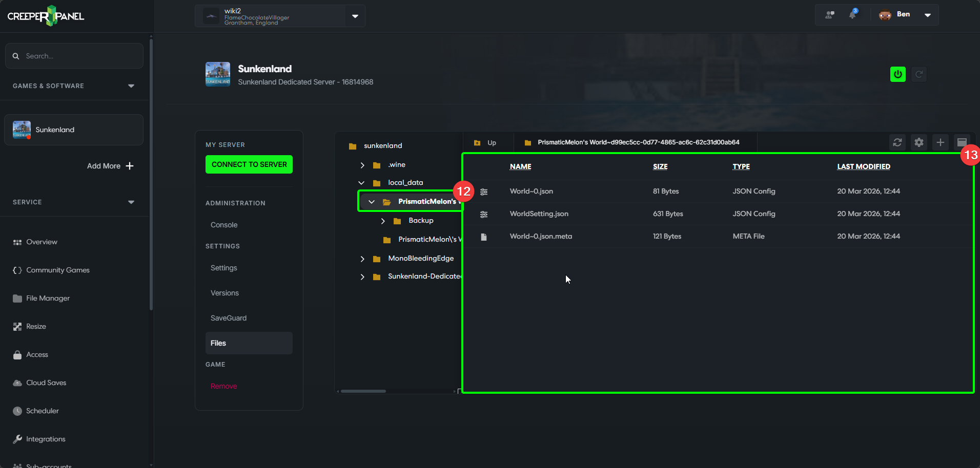980x468 pixels.
Task: Click Connect to Server button
Action: pyautogui.click(x=249, y=164)
